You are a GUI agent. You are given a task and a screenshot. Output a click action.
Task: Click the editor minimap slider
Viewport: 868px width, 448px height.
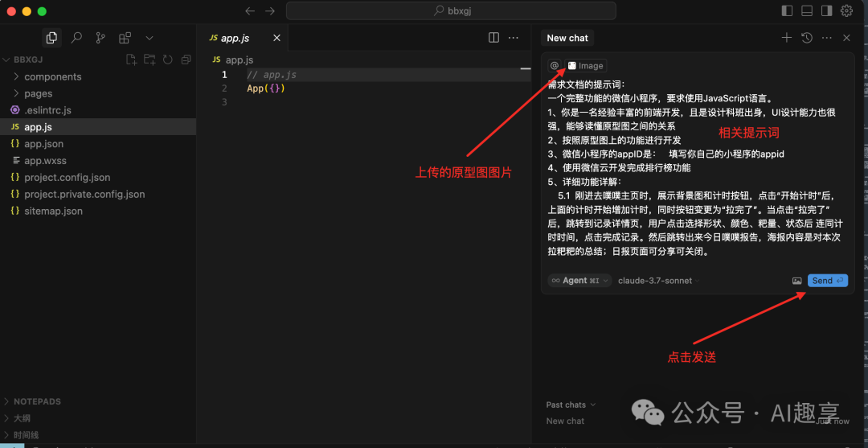(526, 68)
